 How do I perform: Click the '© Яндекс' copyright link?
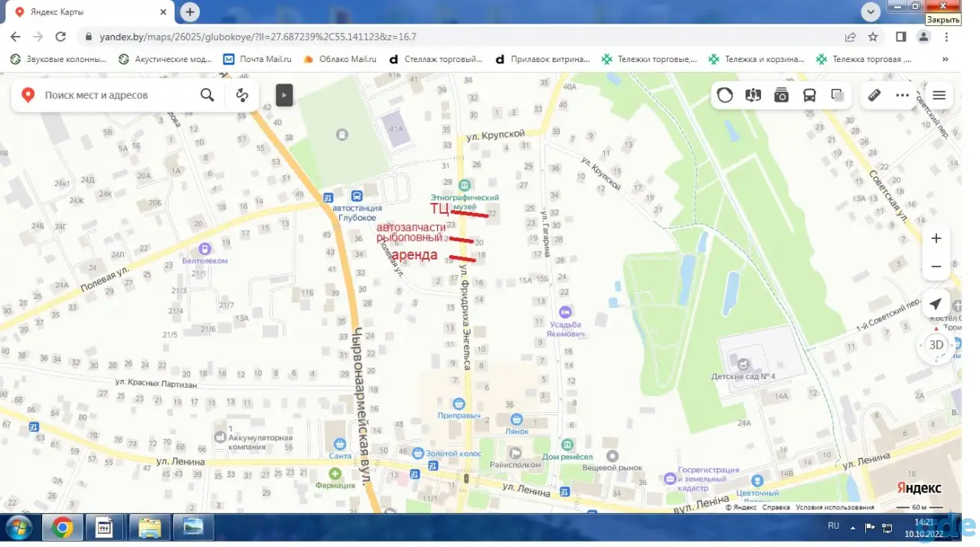[x=741, y=507]
